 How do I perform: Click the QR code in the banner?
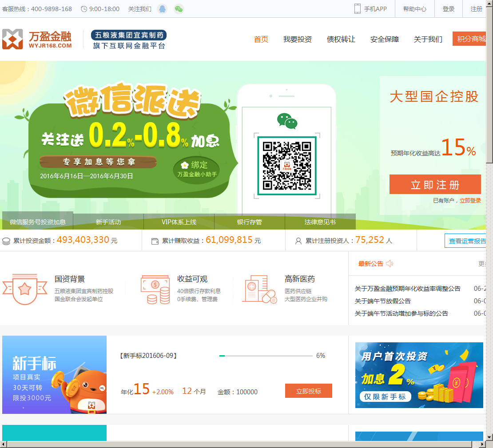point(287,166)
